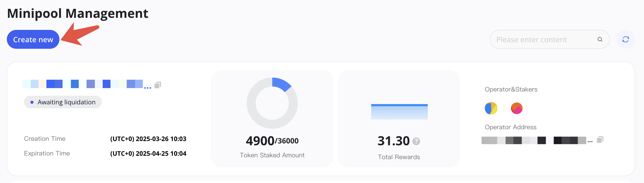The image size is (644, 183).
Task: Click the Awaiting liquidation status badge
Action: (x=63, y=102)
